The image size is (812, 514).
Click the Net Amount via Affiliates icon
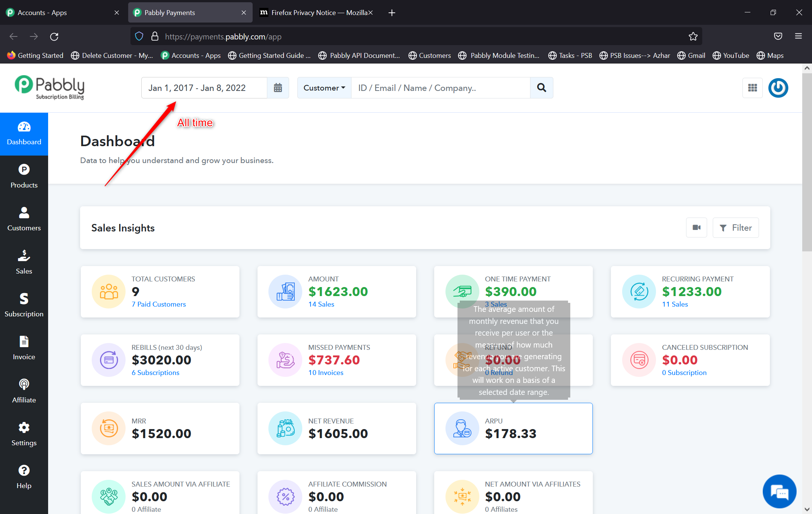462,497
